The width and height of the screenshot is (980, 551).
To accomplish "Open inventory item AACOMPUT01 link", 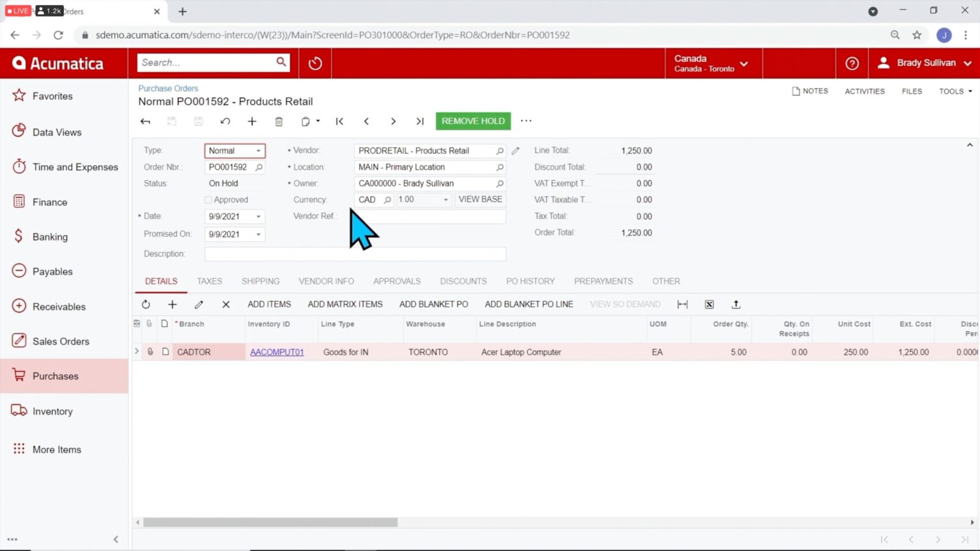I will [277, 351].
